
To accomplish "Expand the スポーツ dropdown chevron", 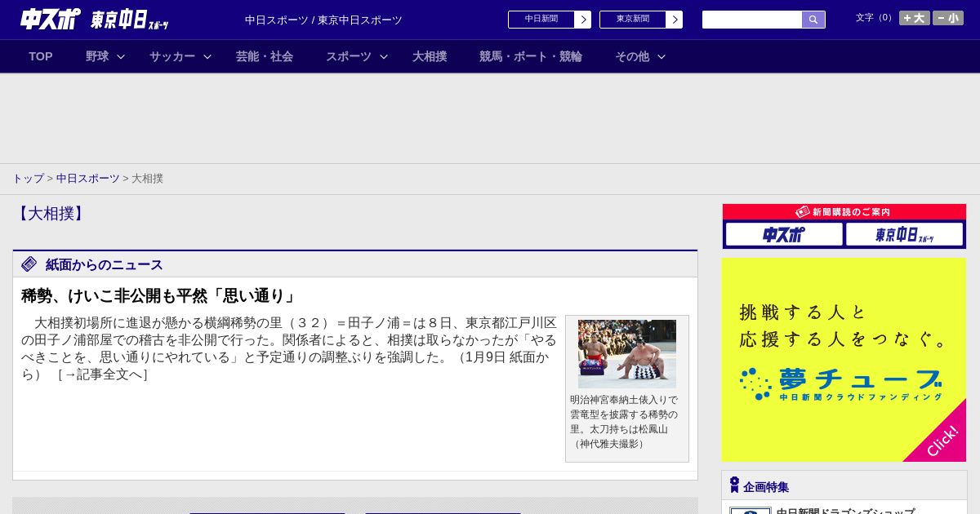I will (x=384, y=56).
